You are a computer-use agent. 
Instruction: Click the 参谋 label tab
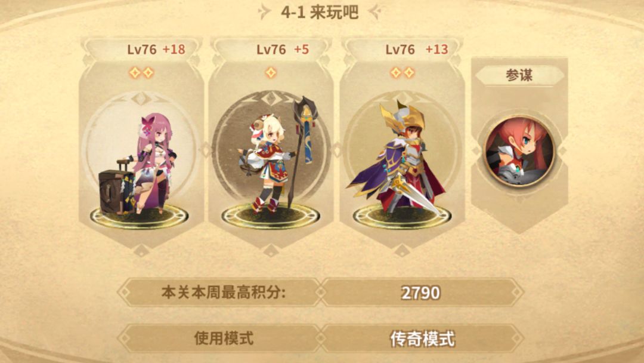(519, 75)
